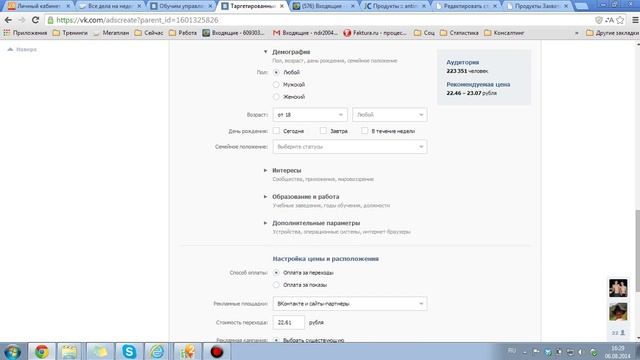Expand the bookmarks bar overflow arrow
This screenshot has width=640, height=360.
(577, 33)
